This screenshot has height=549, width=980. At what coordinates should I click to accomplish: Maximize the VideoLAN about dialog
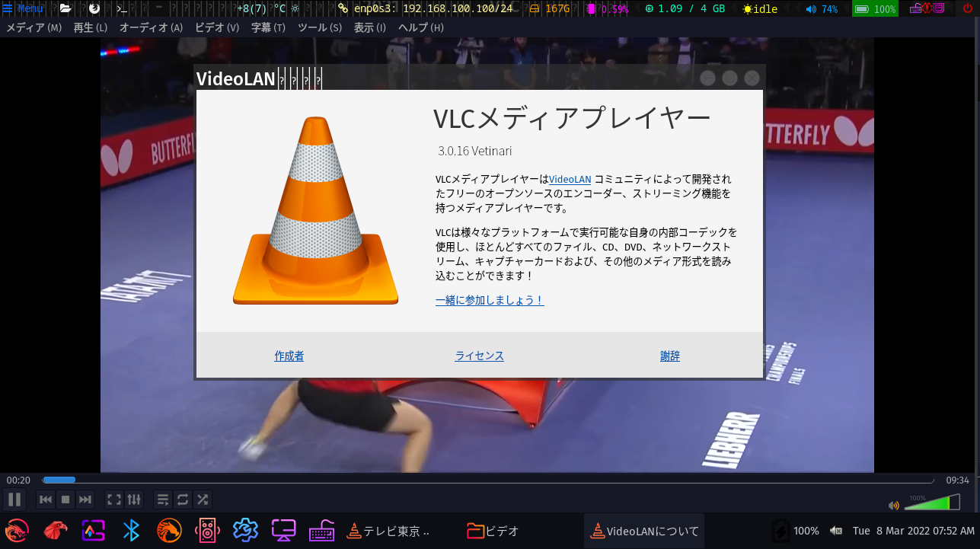tap(729, 78)
